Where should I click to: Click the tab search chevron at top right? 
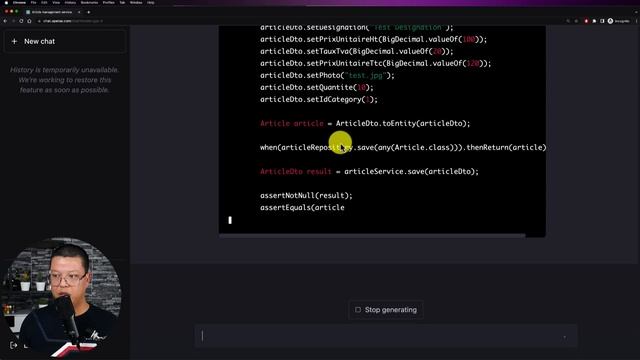tap(636, 12)
